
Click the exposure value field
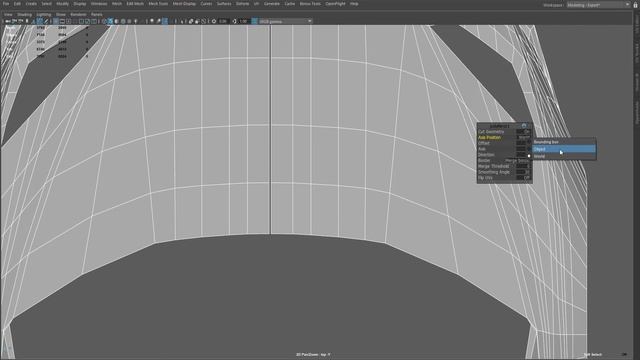(x=223, y=21)
